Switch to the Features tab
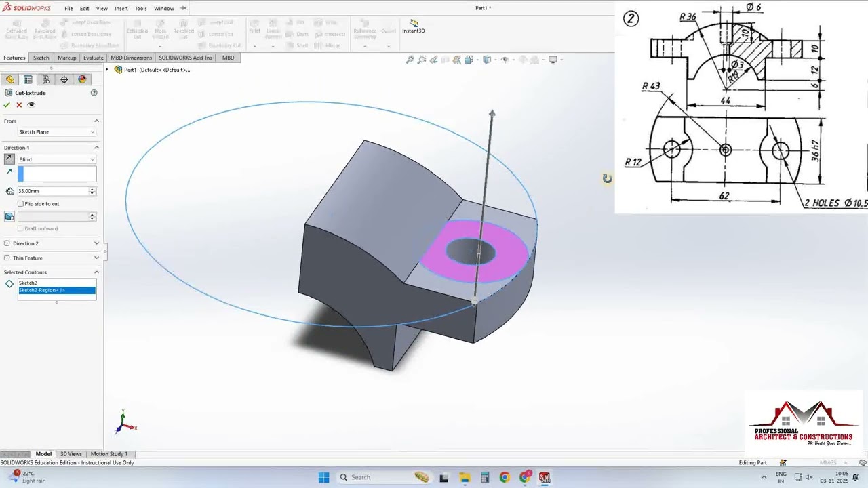868x488 pixels. click(x=14, y=58)
